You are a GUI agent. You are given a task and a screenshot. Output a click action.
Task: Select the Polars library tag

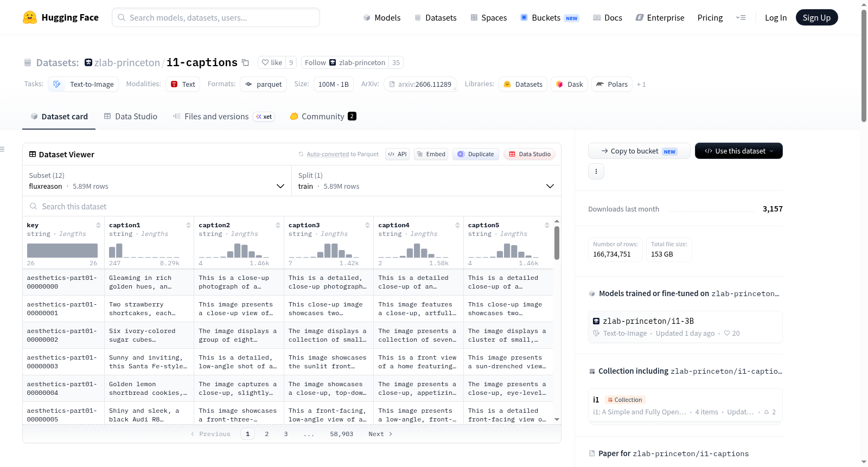tap(612, 84)
